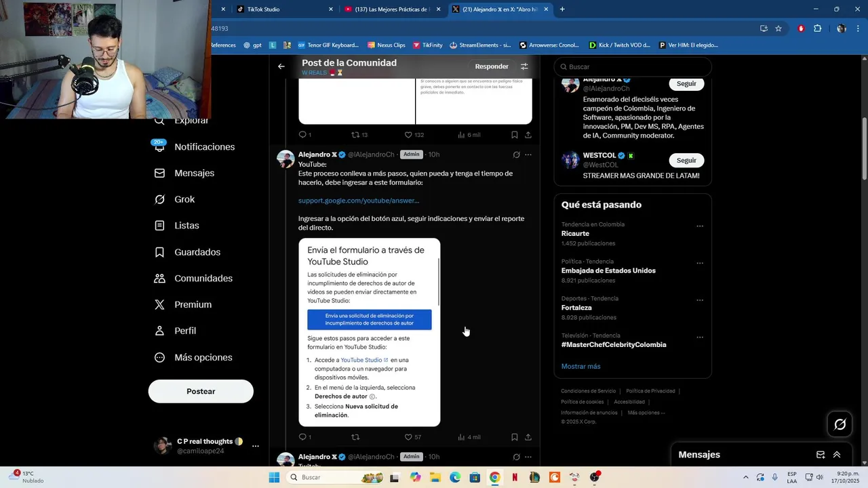
Task: Open Netflix from the taskbar
Action: tap(515, 477)
